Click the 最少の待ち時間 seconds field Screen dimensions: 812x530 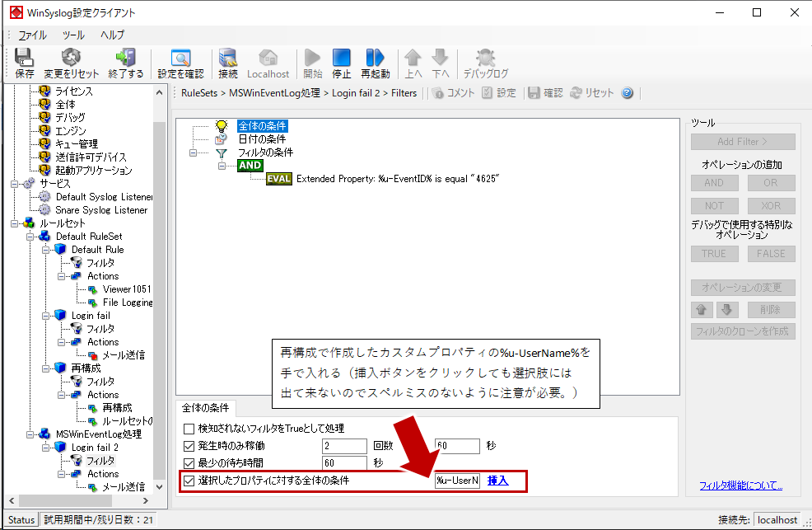coord(344,462)
